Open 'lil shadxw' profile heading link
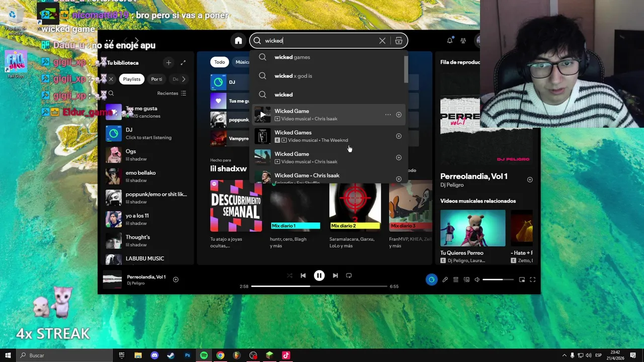Image resolution: width=644 pixels, height=362 pixels. click(228, 169)
